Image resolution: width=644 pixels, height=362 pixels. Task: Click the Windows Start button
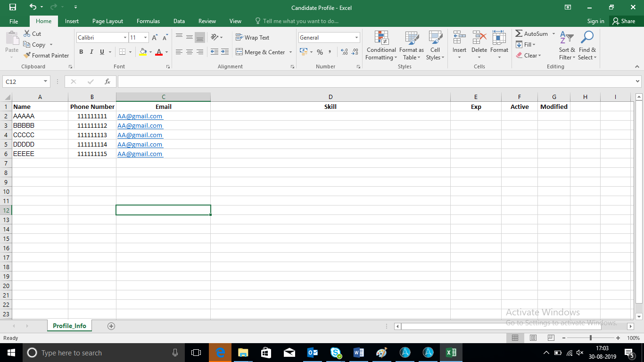point(10,353)
